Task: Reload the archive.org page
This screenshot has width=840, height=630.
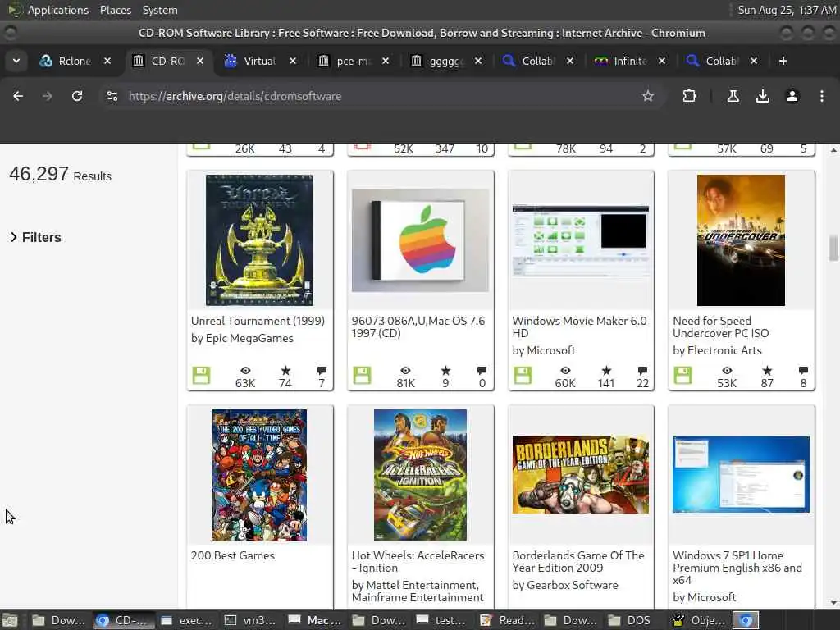Action: pyautogui.click(x=77, y=96)
